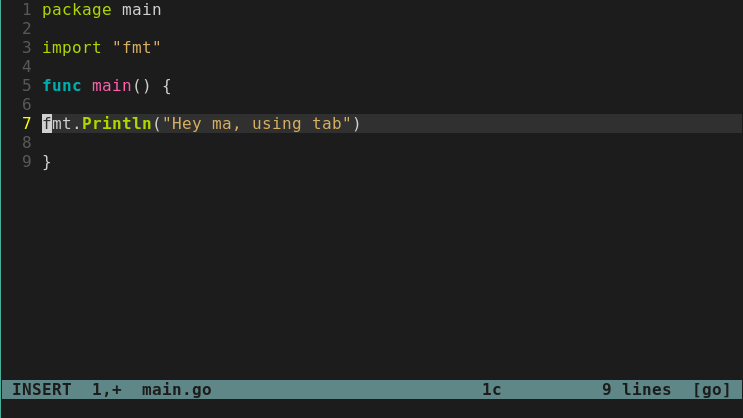This screenshot has width=743, height=418.
Task: Click the 'import' keyword on line 3
Action: point(72,48)
